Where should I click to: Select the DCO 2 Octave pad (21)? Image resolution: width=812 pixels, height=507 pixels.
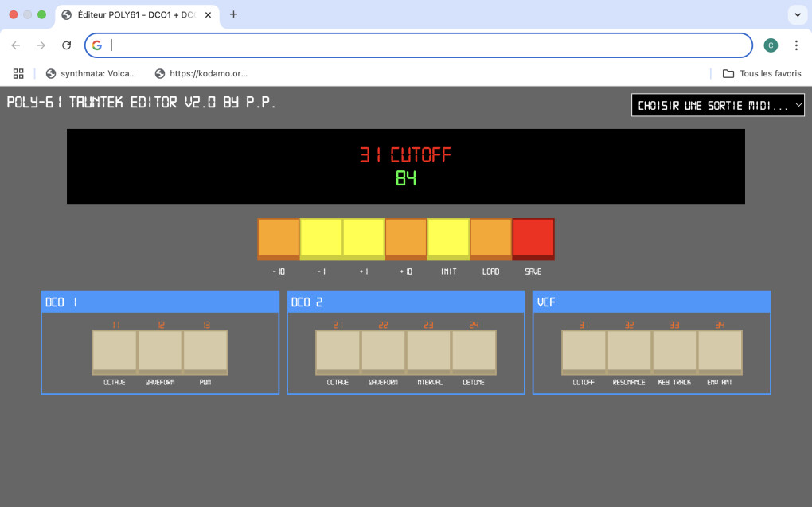pos(338,353)
